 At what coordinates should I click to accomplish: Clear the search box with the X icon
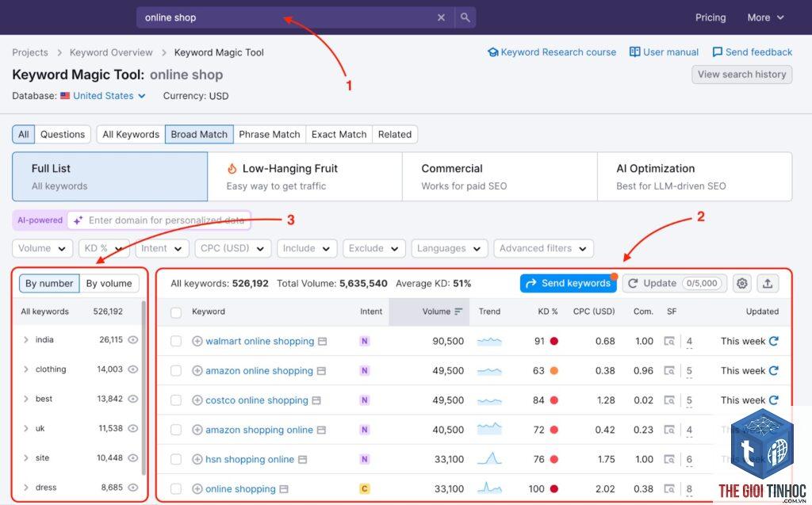click(441, 17)
